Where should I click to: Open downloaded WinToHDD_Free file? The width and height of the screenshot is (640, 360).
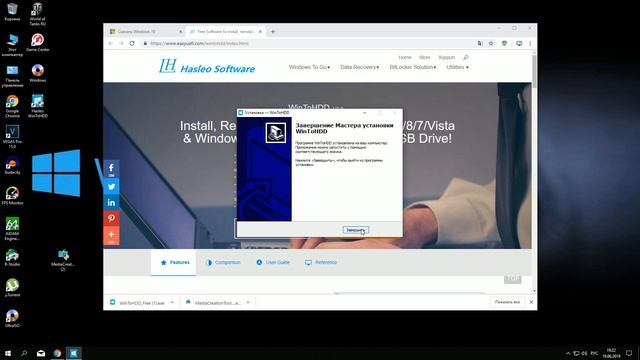point(137,302)
